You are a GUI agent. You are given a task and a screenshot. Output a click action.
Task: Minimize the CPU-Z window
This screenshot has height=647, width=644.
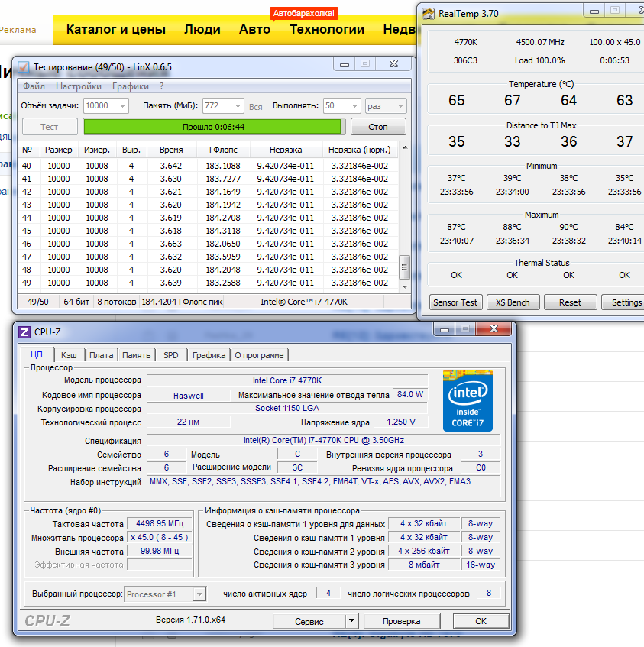(x=445, y=329)
